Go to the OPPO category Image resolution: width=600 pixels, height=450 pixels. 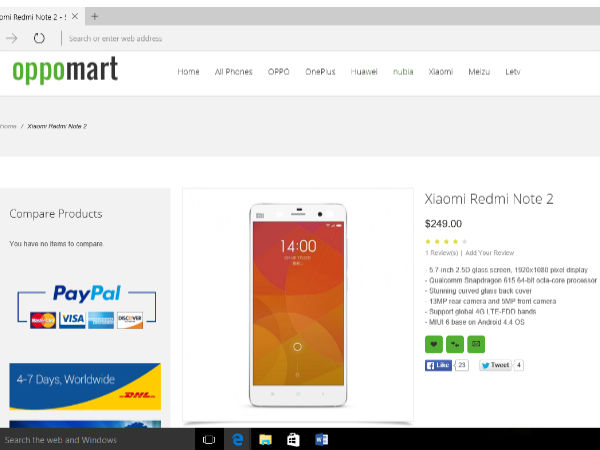point(279,72)
